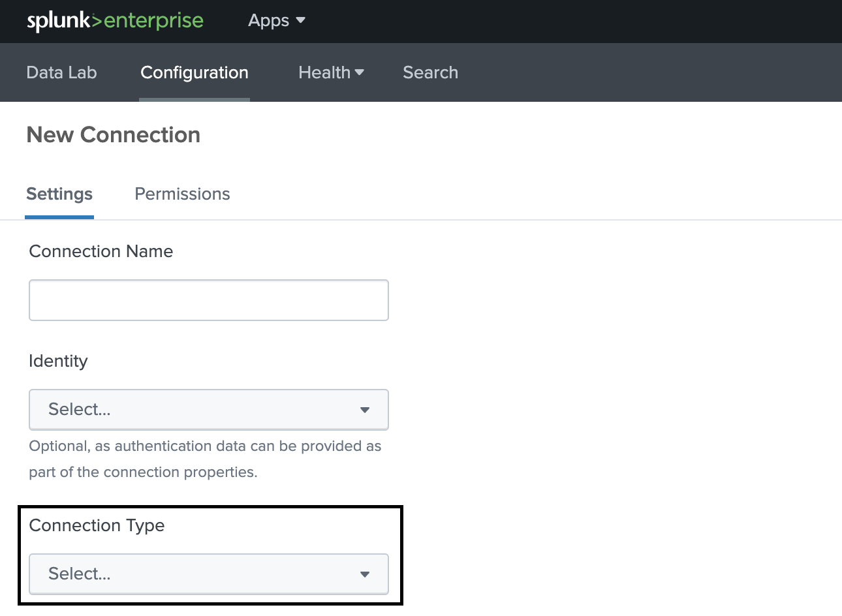
Task: Go to the Search view
Action: click(430, 72)
